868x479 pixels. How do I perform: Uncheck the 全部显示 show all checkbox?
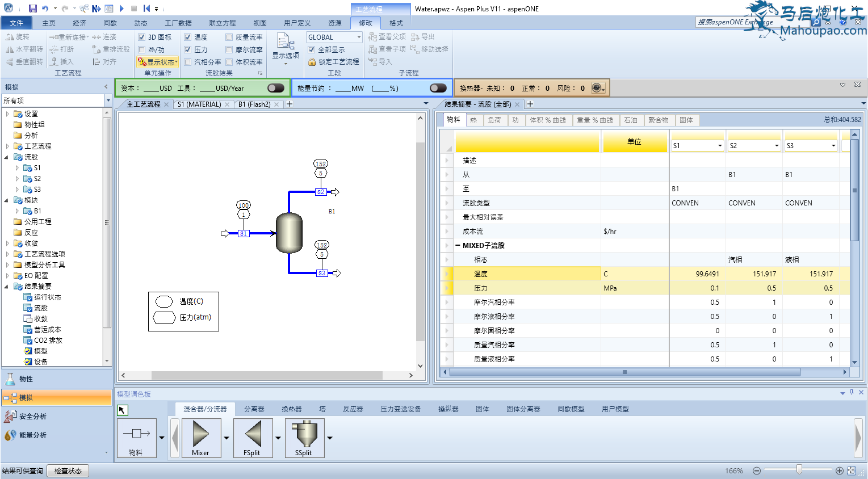312,49
